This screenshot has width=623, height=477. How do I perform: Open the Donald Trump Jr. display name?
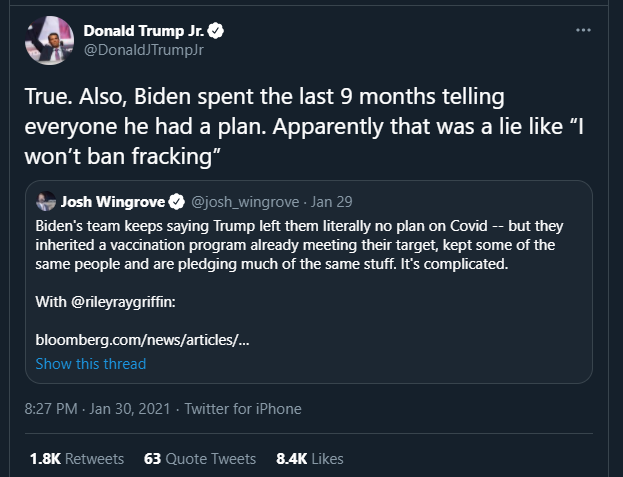[143, 31]
